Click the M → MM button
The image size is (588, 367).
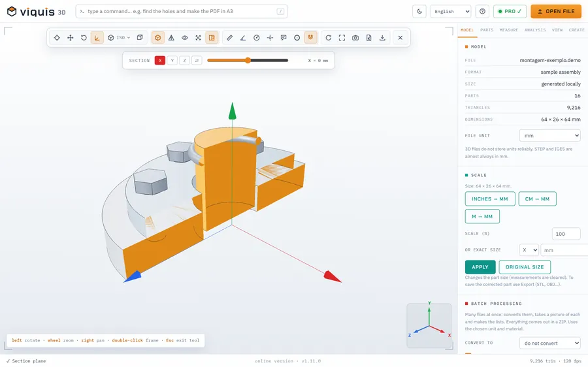pos(482,216)
